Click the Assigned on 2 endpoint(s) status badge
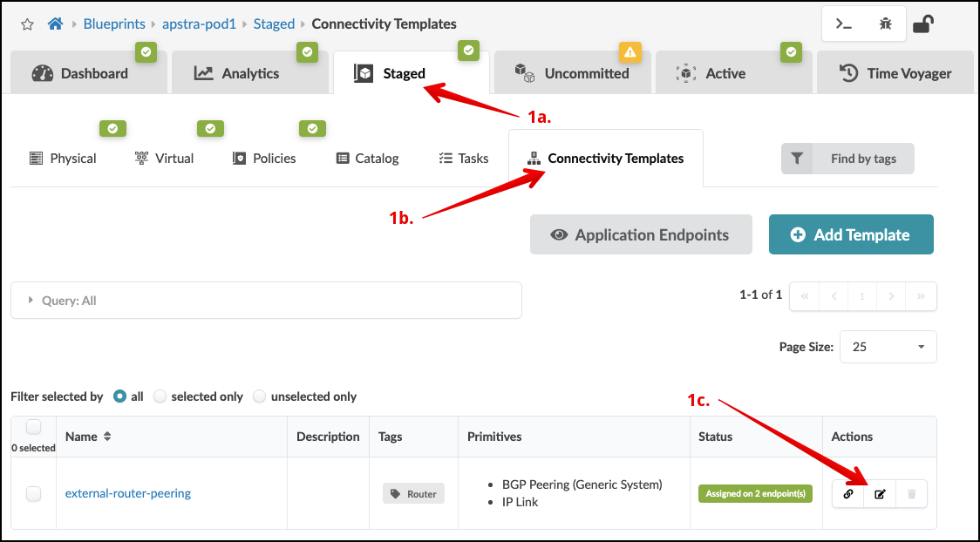The width and height of the screenshot is (980, 542). tap(756, 494)
